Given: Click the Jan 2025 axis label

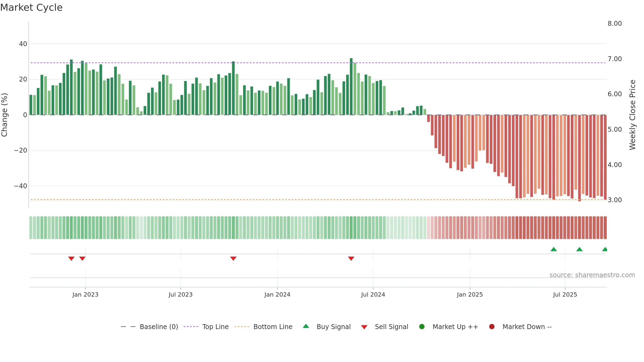Looking at the screenshot, I should pyautogui.click(x=470, y=294).
